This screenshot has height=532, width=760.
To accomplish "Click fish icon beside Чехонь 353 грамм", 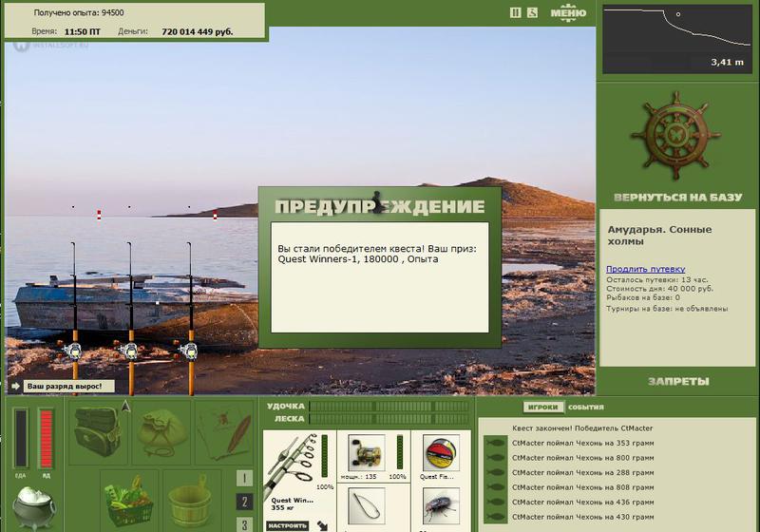I will [x=495, y=443].
